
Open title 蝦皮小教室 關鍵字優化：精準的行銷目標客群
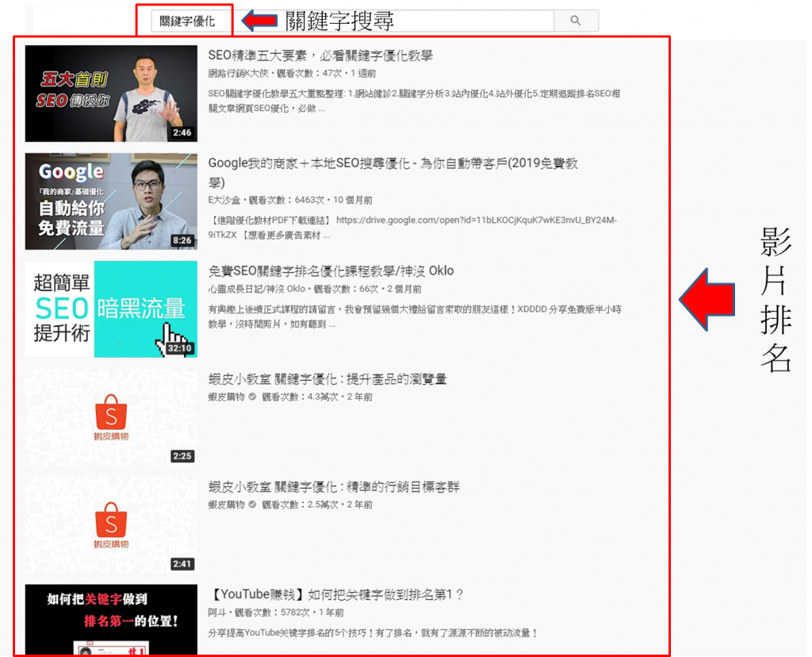[334, 487]
